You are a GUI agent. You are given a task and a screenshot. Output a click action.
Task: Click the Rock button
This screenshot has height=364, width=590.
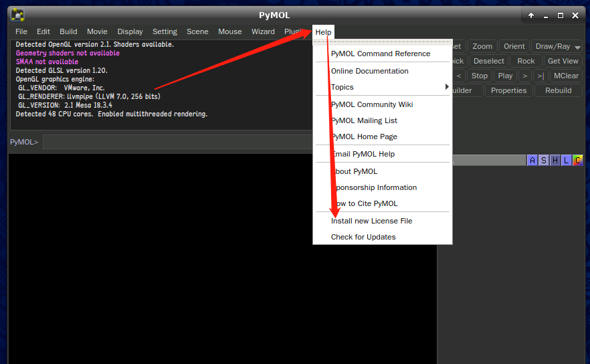(x=526, y=61)
